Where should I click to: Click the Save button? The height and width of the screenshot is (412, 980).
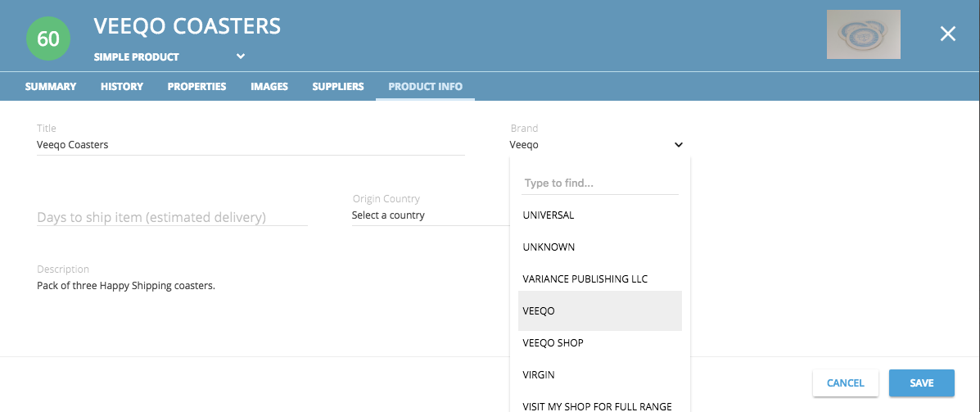click(921, 383)
